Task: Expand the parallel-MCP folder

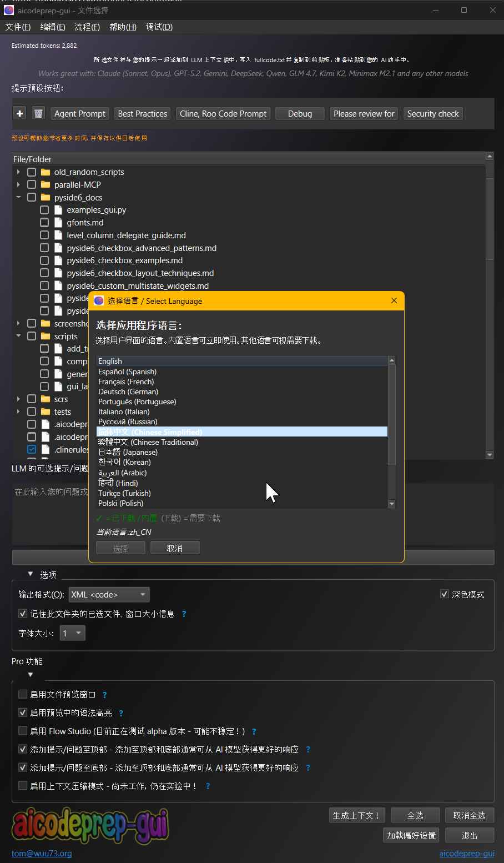Action: click(18, 185)
